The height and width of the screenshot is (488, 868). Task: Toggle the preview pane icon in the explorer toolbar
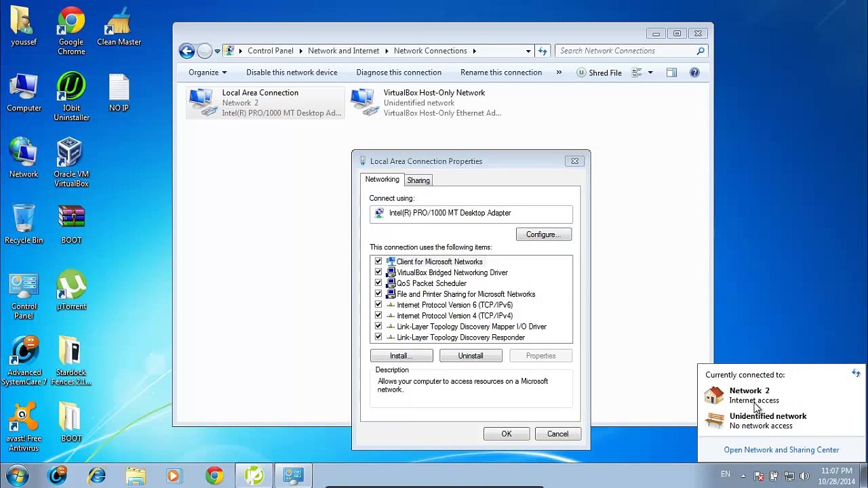(x=671, y=73)
